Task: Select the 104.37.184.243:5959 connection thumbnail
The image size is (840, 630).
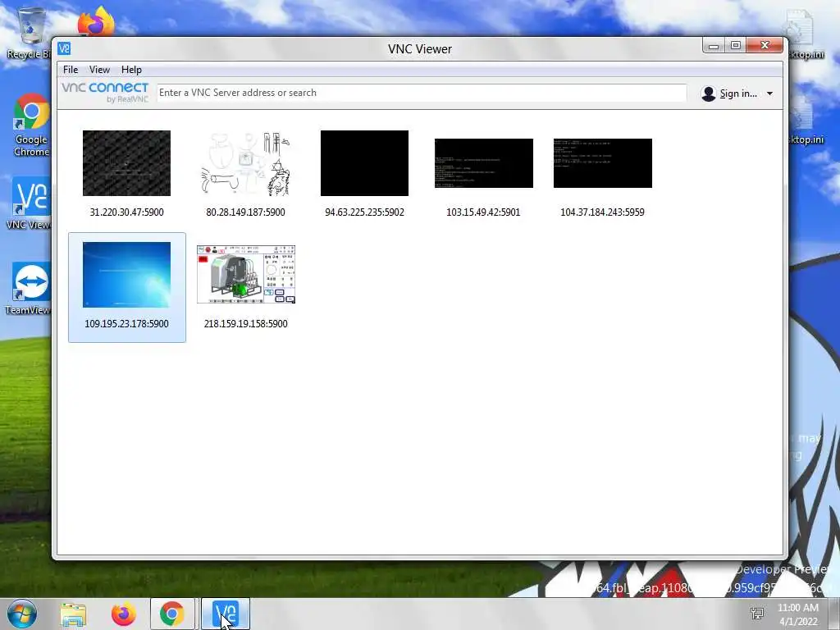Action: pos(603,163)
